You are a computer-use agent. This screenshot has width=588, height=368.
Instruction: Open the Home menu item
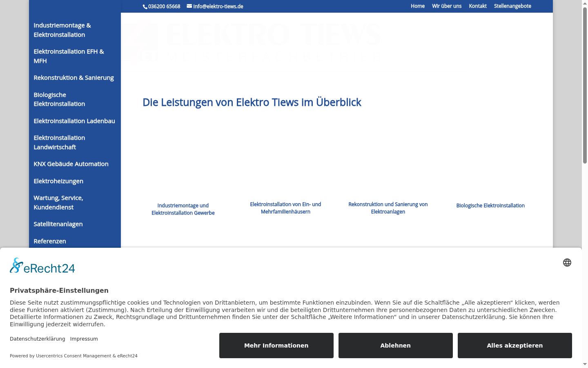coord(418,6)
